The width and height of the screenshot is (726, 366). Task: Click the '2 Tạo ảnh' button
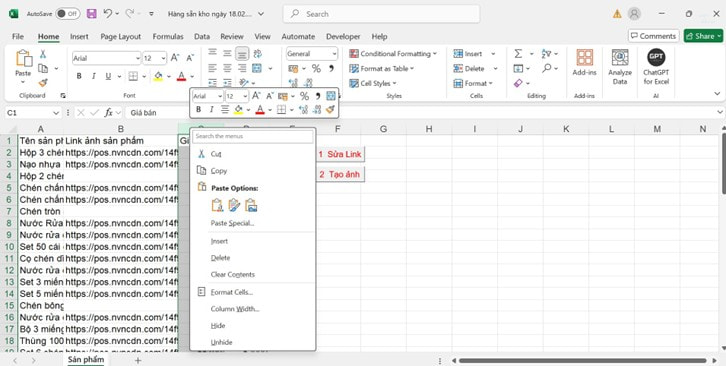click(x=340, y=175)
